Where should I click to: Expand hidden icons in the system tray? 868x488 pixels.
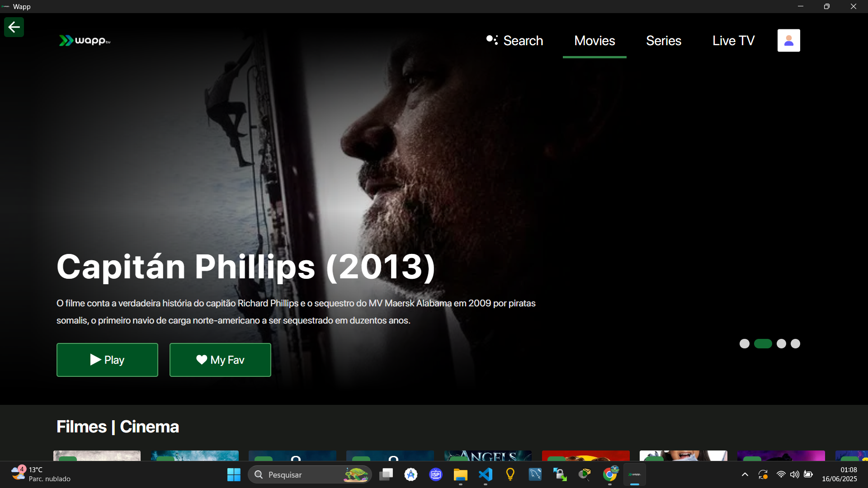click(x=745, y=474)
